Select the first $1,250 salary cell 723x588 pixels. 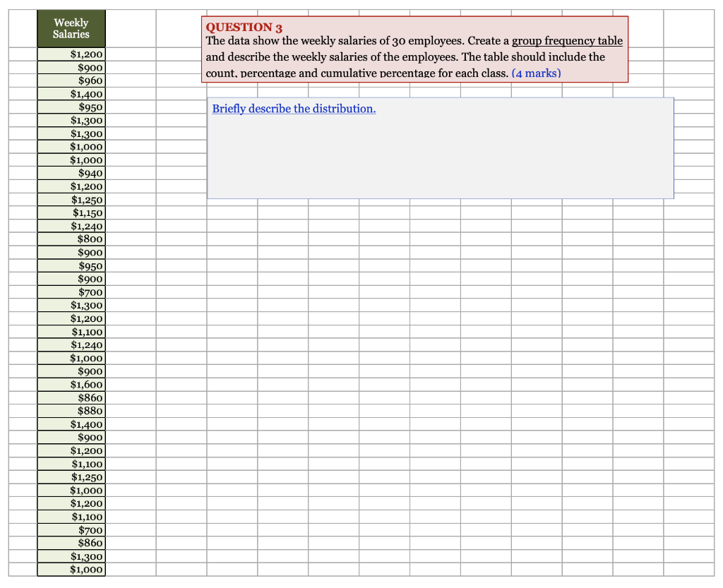coord(71,200)
